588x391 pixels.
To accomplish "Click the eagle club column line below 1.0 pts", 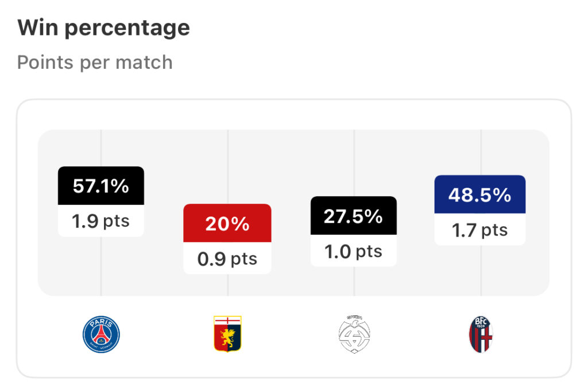I will click(x=354, y=281).
